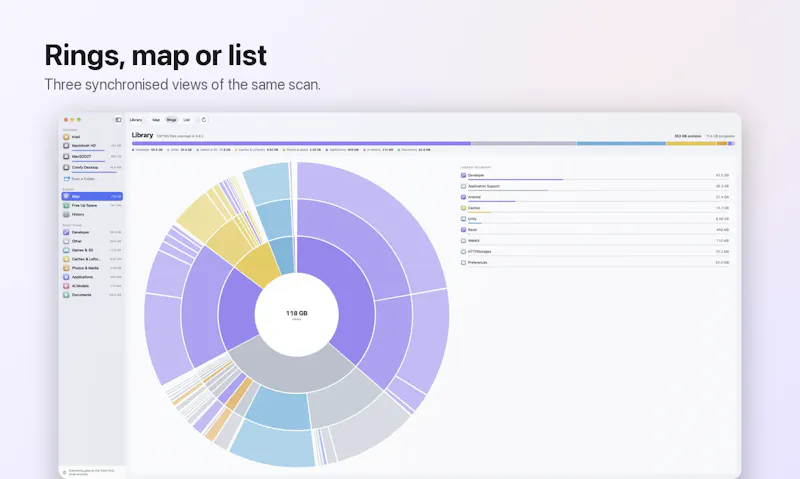Click the AI Models category icon
The image size is (800, 479).
point(66,286)
